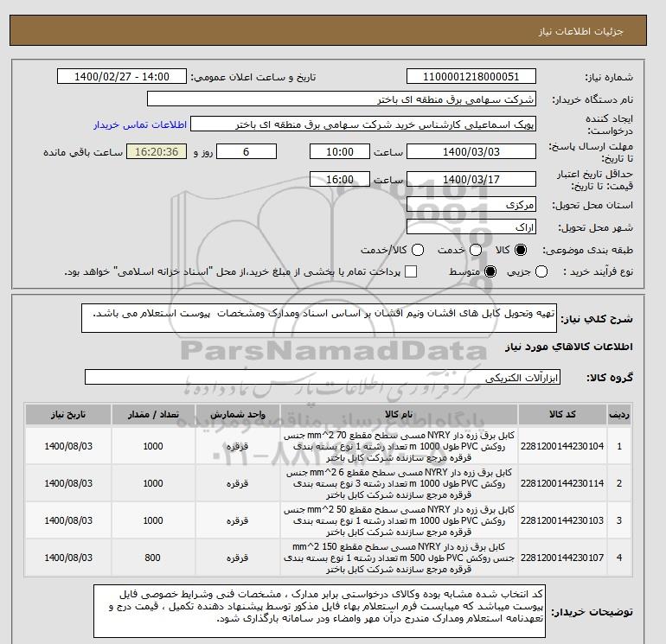This screenshot has height=644, width=666.
Task: Click the 6 mm^2 NYRY cable description
Action: click(399, 483)
